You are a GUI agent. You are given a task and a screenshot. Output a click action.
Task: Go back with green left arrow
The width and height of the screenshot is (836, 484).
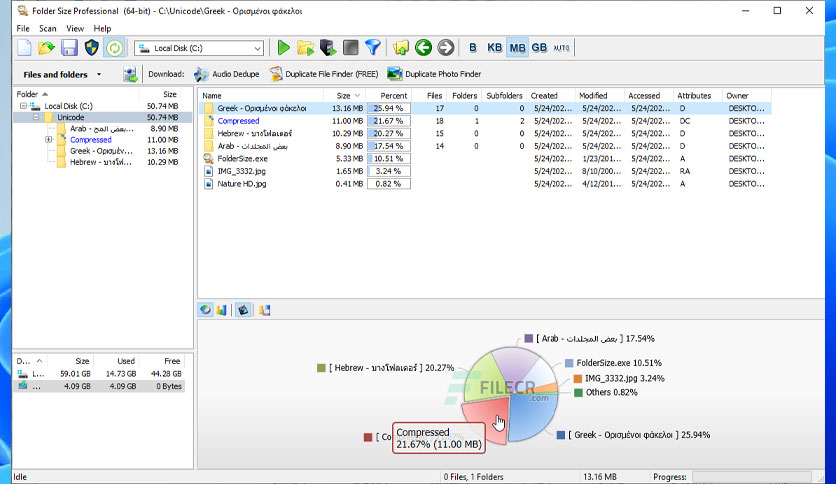pos(423,48)
